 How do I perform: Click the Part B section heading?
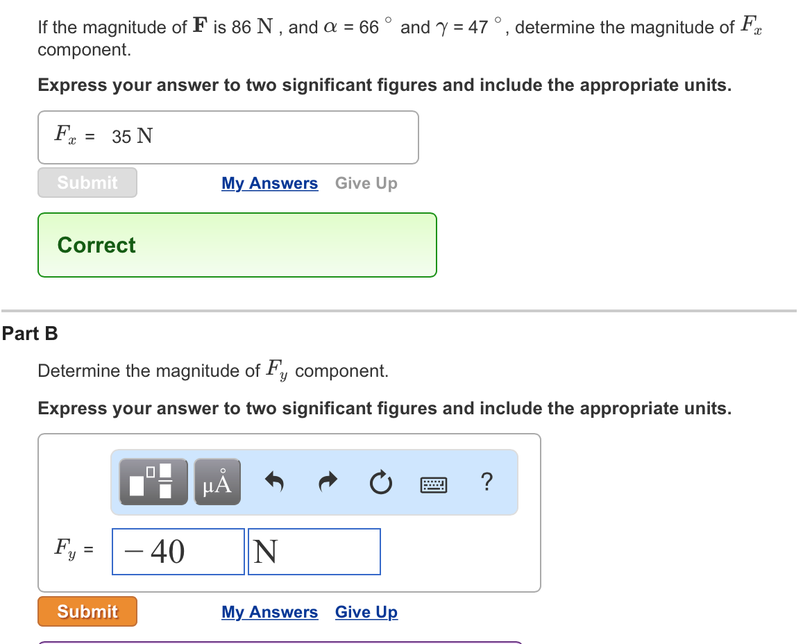tap(29, 333)
